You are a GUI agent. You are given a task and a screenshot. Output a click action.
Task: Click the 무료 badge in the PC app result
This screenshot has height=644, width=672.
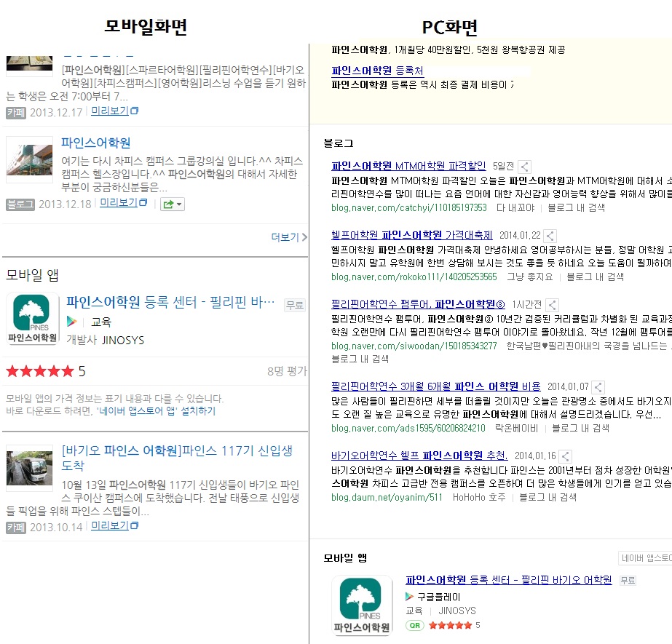click(628, 581)
